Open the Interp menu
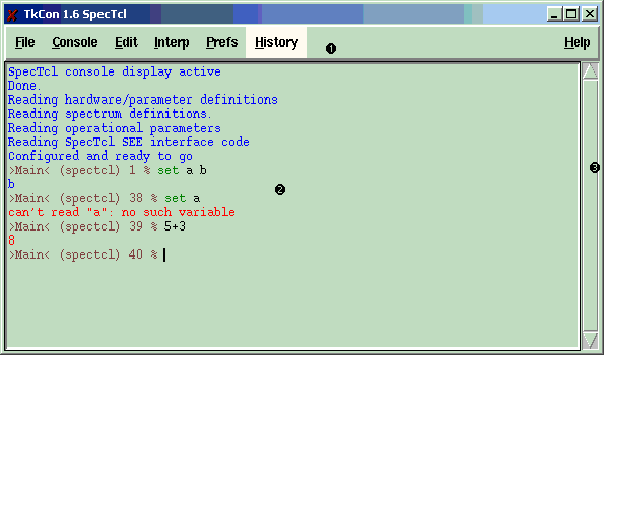This screenshot has width=640, height=512. (171, 42)
